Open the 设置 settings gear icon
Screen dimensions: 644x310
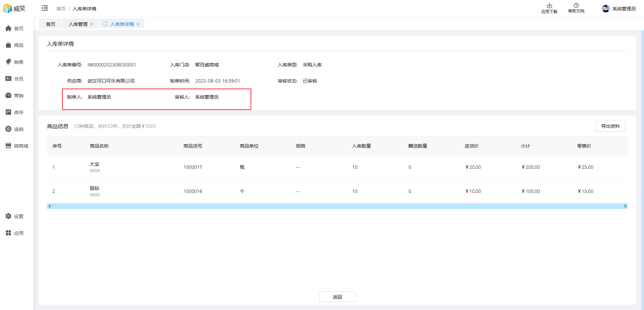[x=8, y=216]
